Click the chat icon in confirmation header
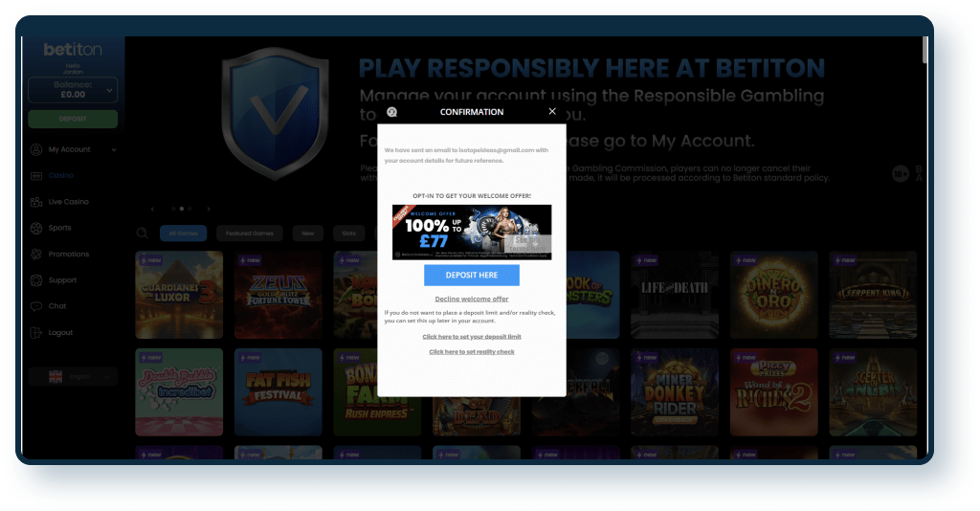The image size is (980, 511). coord(391,112)
